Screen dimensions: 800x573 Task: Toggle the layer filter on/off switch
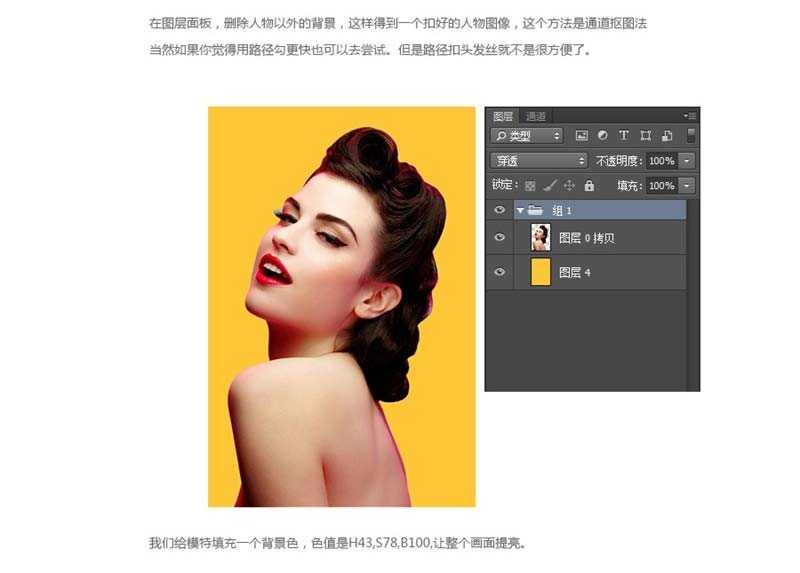pyautogui.click(x=691, y=135)
